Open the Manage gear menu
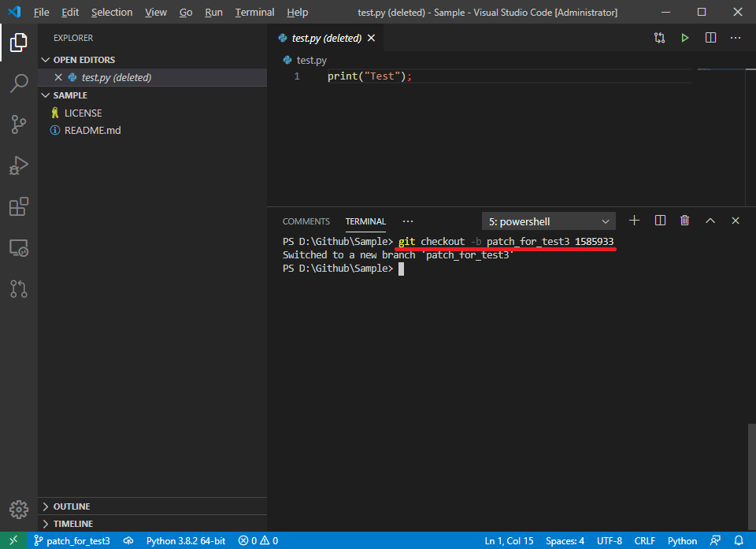Image resolution: width=756 pixels, height=549 pixels. (19, 510)
